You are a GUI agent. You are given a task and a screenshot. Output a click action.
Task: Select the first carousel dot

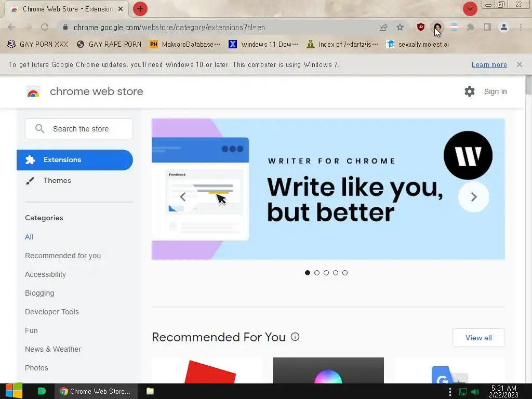(308, 273)
